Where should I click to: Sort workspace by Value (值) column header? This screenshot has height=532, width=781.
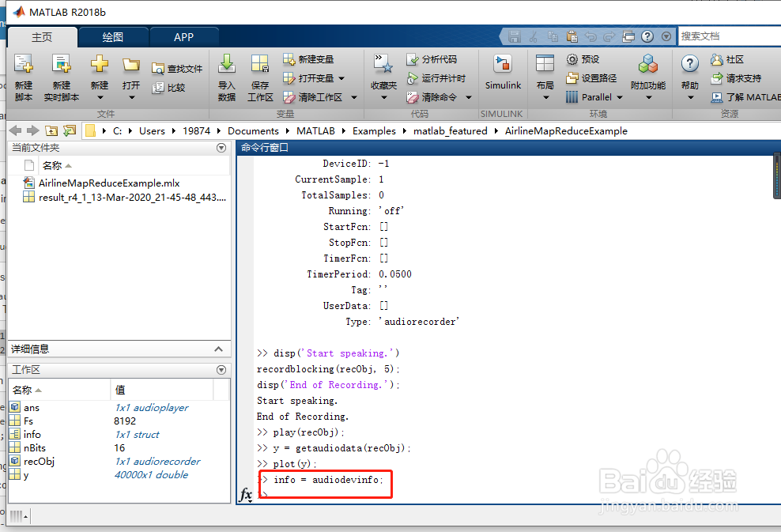162,390
